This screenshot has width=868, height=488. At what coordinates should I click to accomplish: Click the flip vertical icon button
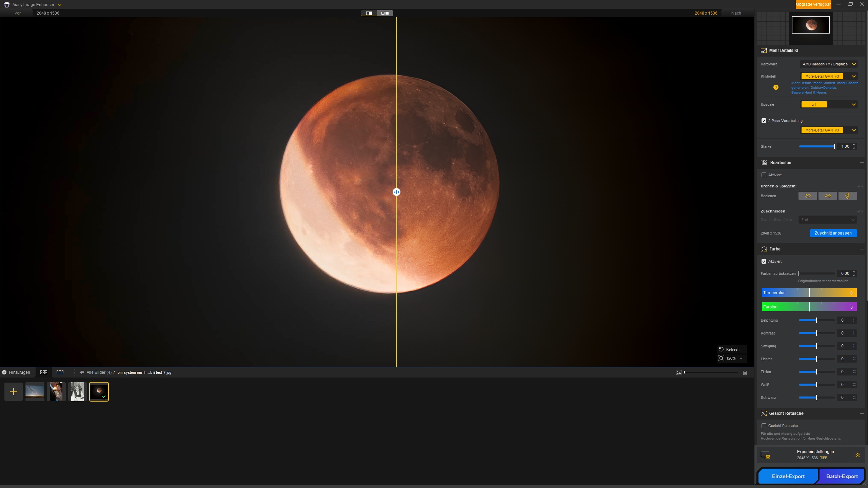point(848,196)
